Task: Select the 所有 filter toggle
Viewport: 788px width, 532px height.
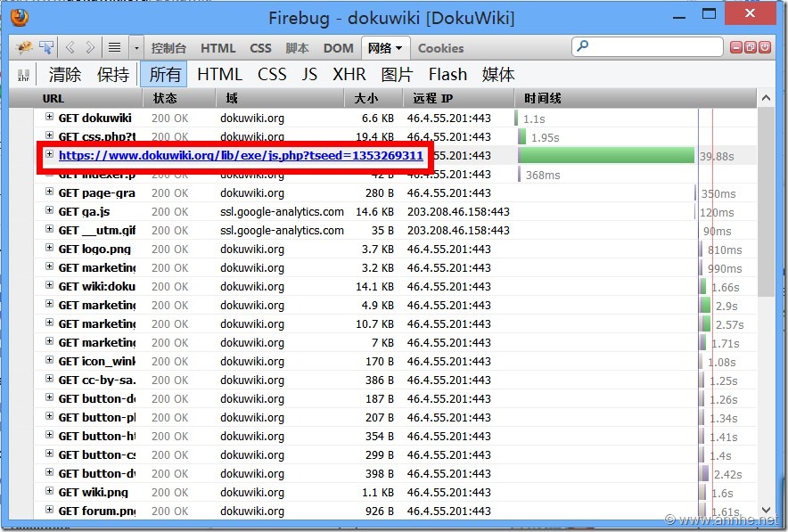Action: pos(165,75)
